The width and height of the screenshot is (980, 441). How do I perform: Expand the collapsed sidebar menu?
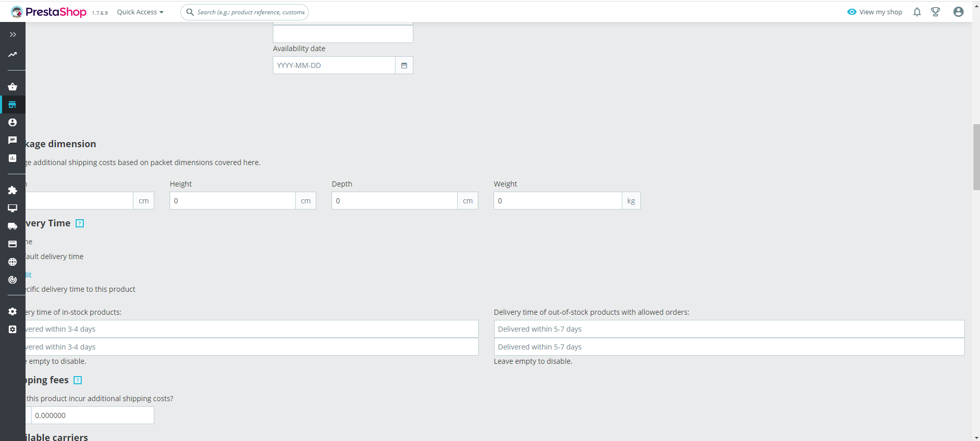13,35
